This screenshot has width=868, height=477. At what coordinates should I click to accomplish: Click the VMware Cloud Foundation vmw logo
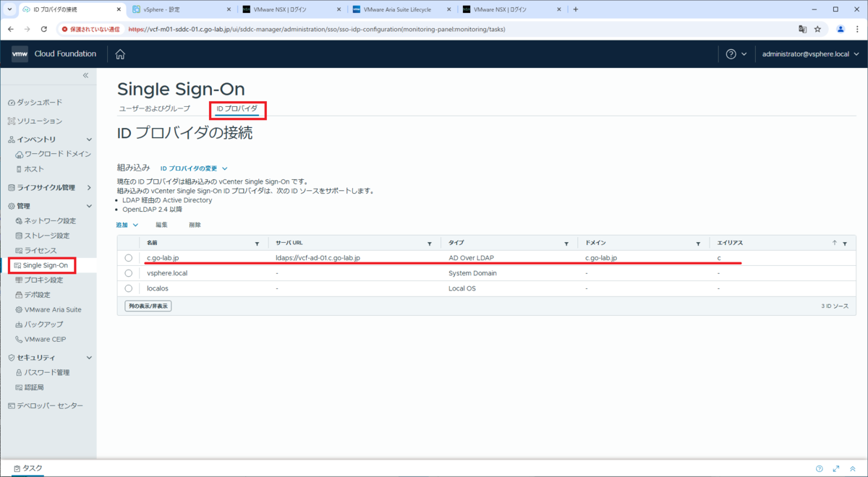click(20, 54)
